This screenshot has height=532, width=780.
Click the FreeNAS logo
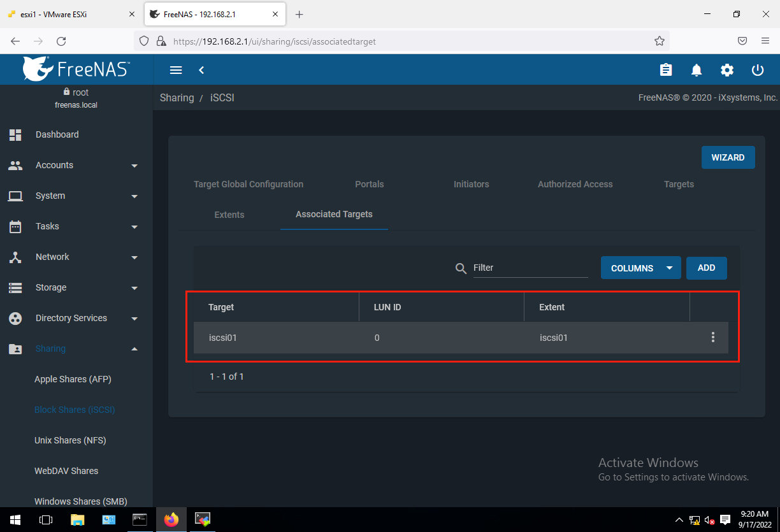tap(76, 69)
